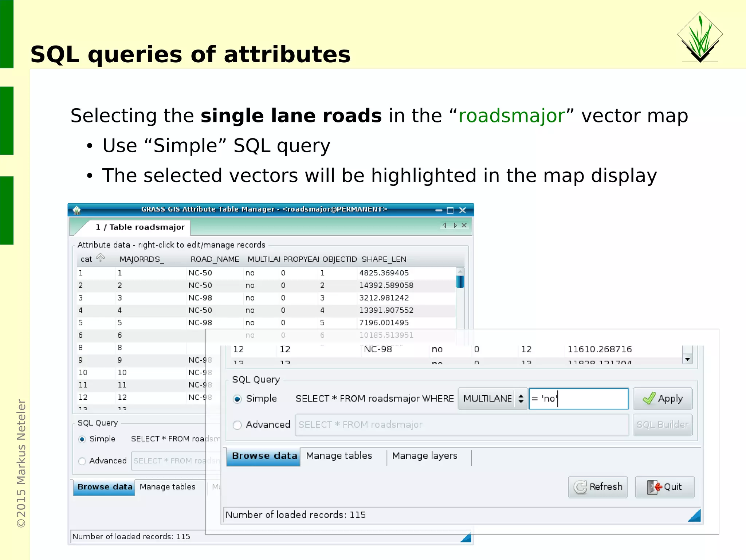Click the cat column sort arrow icon
Viewport: 746px width, 560px height.
point(100,258)
